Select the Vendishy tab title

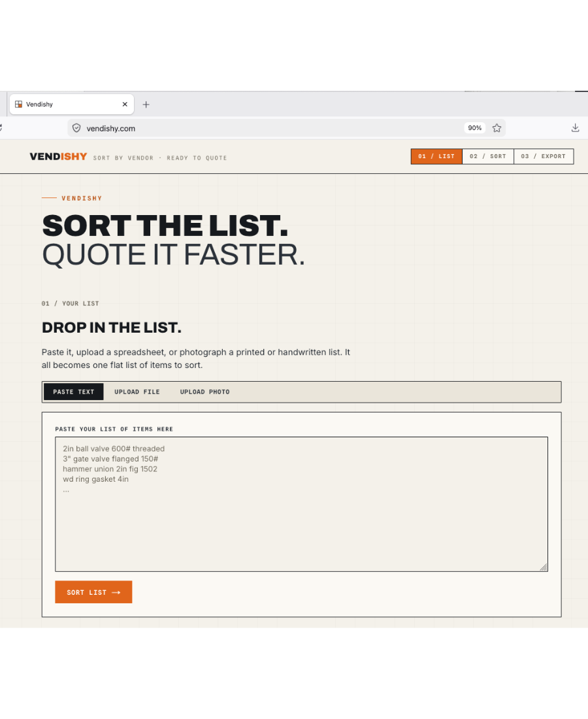click(x=39, y=105)
